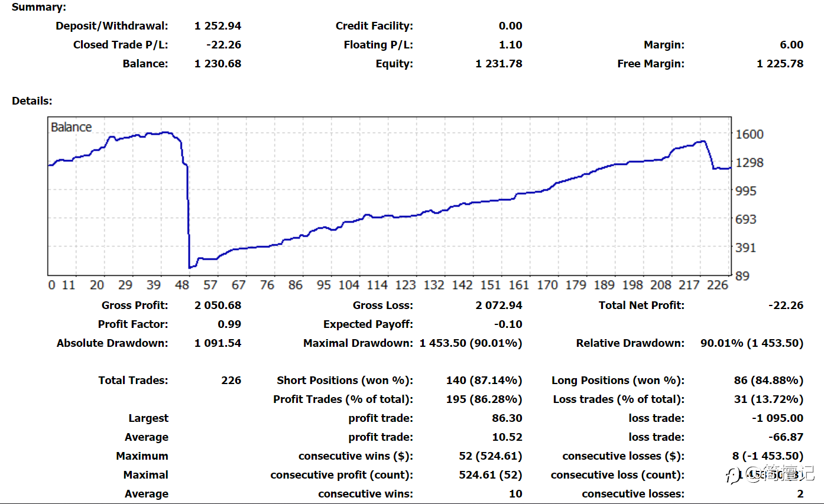Viewport: 824px width, 504px height.
Task: Click the 1298 label on chart axis
Action: point(750,162)
